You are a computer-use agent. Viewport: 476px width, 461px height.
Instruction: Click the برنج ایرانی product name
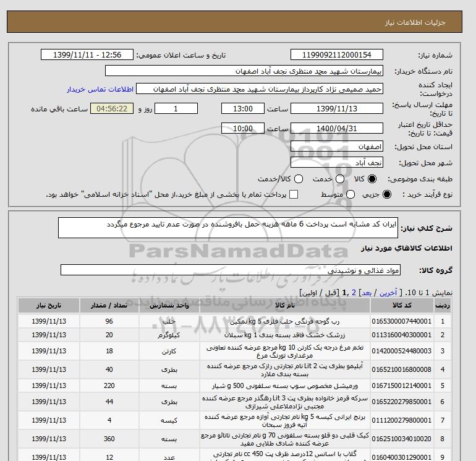pyautogui.click(x=285, y=420)
